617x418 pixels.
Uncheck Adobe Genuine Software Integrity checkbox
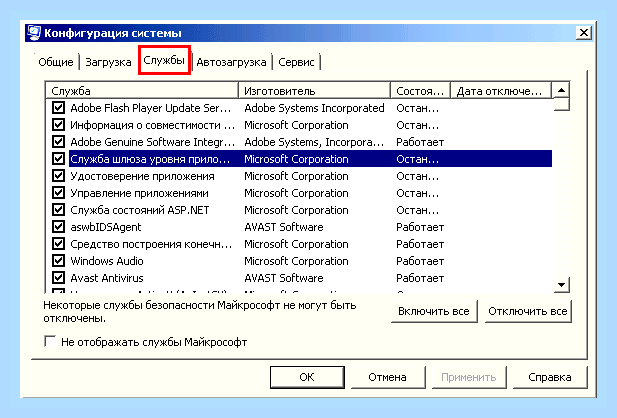[x=58, y=142]
